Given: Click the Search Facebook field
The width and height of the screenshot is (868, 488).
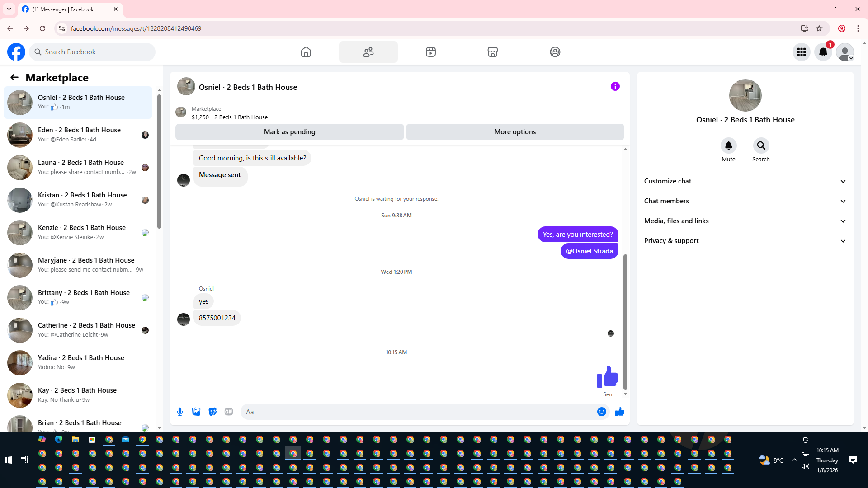Looking at the screenshot, I should point(92,52).
